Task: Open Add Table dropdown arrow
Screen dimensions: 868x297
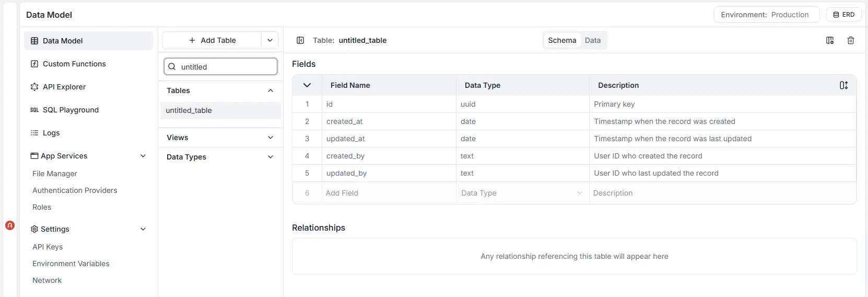Action: (x=270, y=40)
